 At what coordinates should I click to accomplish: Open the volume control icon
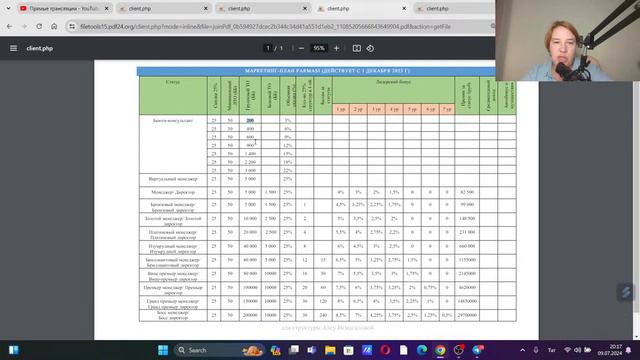pyautogui.click(x=578, y=350)
